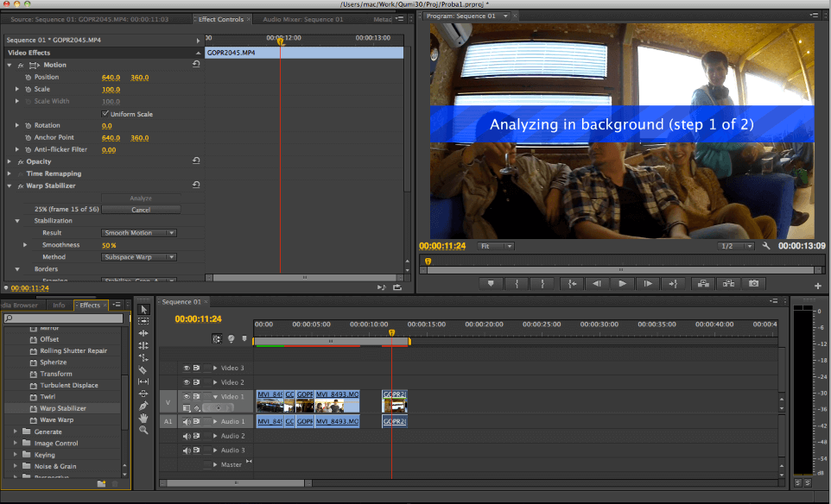The image size is (831, 504).
Task: Reset the Motion effect
Action: pyautogui.click(x=196, y=64)
